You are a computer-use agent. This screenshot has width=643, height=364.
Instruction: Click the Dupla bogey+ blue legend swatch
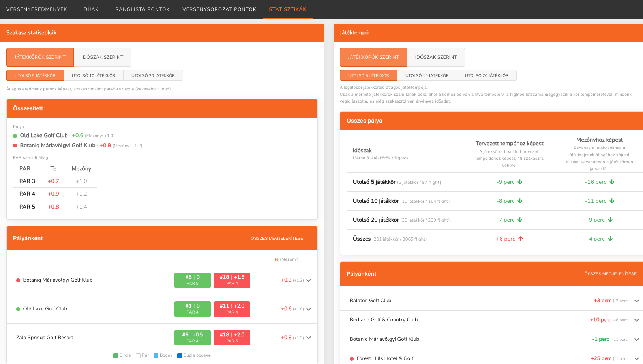point(180,356)
